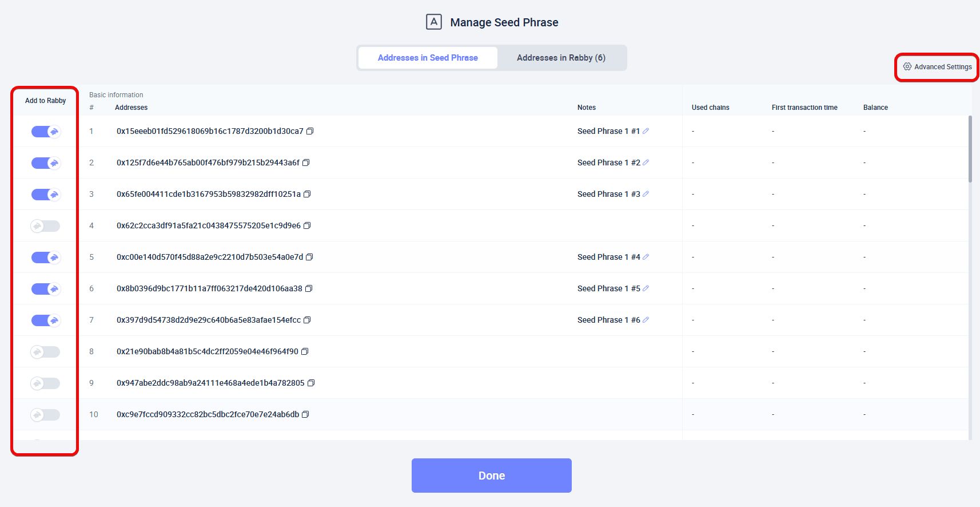Copy address 0xc00e140d570f45d88a2e9c2210d7b503e54a0e7d
The image size is (980, 507).
(x=309, y=257)
